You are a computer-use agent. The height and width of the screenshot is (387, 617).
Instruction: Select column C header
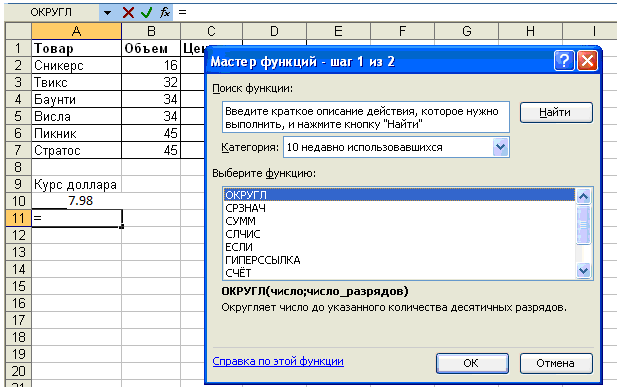pyautogui.click(x=211, y=31)
